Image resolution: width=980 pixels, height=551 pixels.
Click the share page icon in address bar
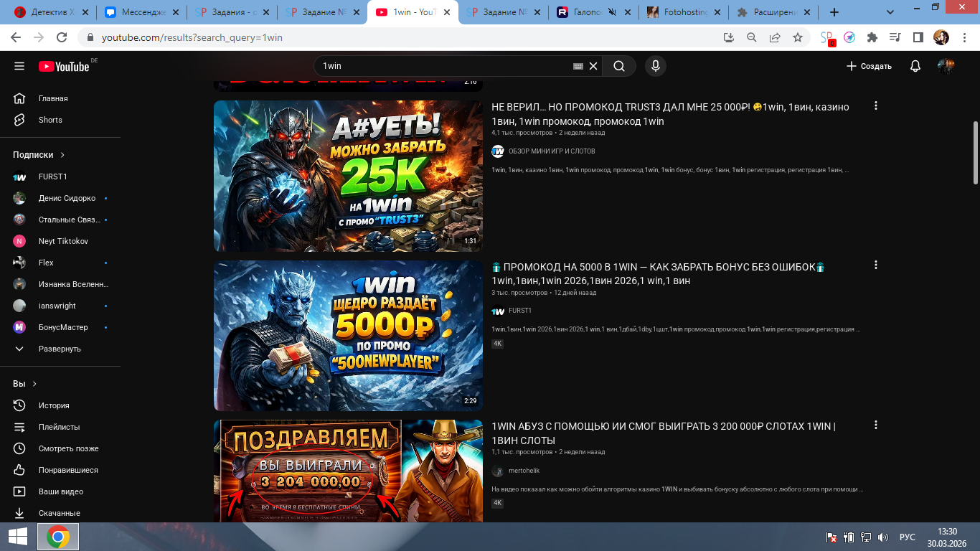click(x=775, y=37)
